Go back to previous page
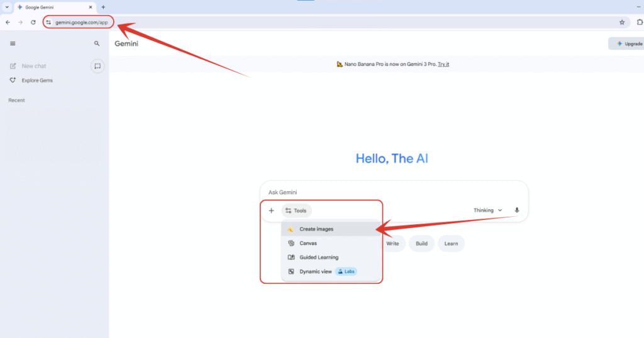This screenshot has height=338, width=644. point(8,22)
